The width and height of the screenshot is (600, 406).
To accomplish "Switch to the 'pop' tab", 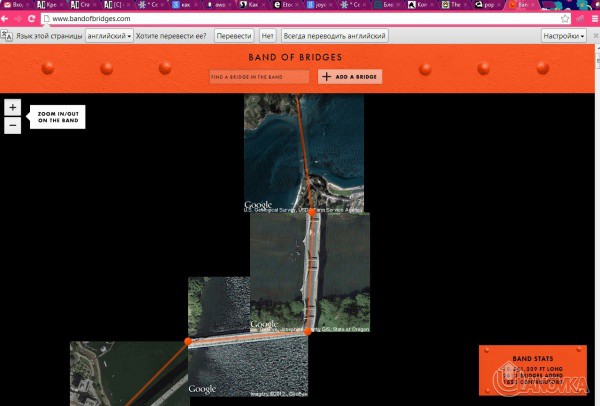I will [x=487, y=5].
